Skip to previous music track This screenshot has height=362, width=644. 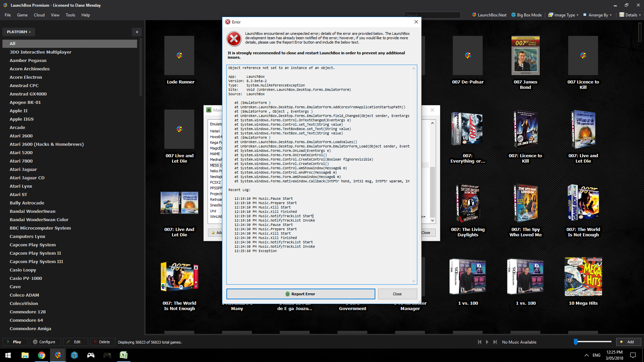click(x=480, y=342)
